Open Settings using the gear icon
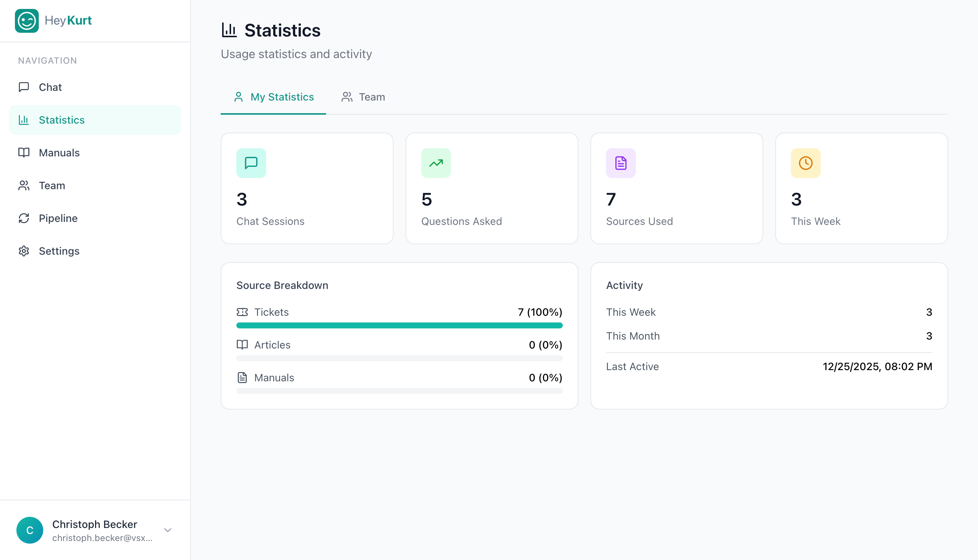Image resolution: width=978 pixels, height=560 pixels. (x=24, y=251)
